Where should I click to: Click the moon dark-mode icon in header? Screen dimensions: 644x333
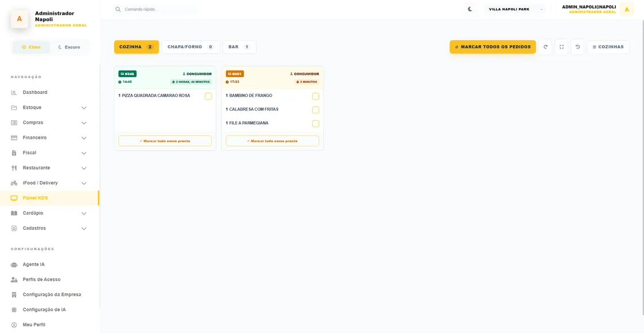[470, 9]
